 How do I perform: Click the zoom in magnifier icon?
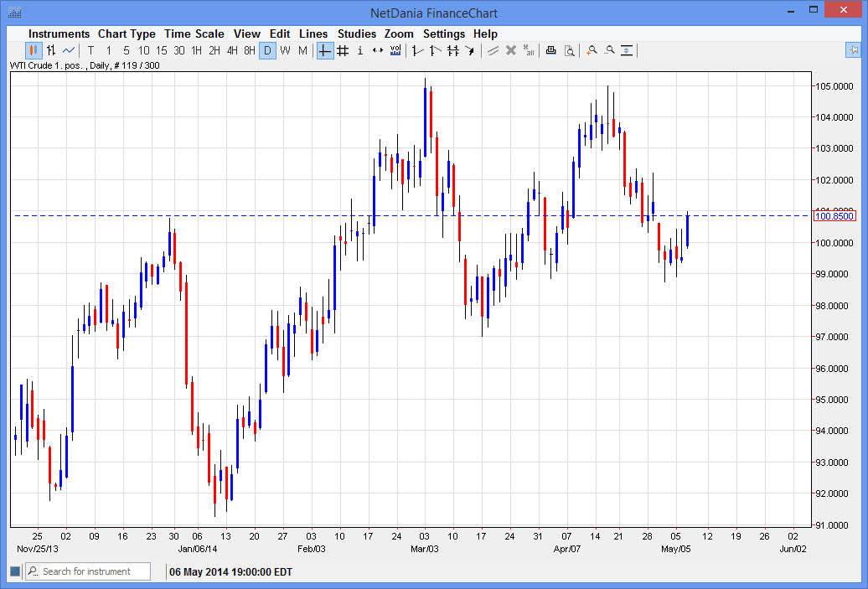coord(592,50)
